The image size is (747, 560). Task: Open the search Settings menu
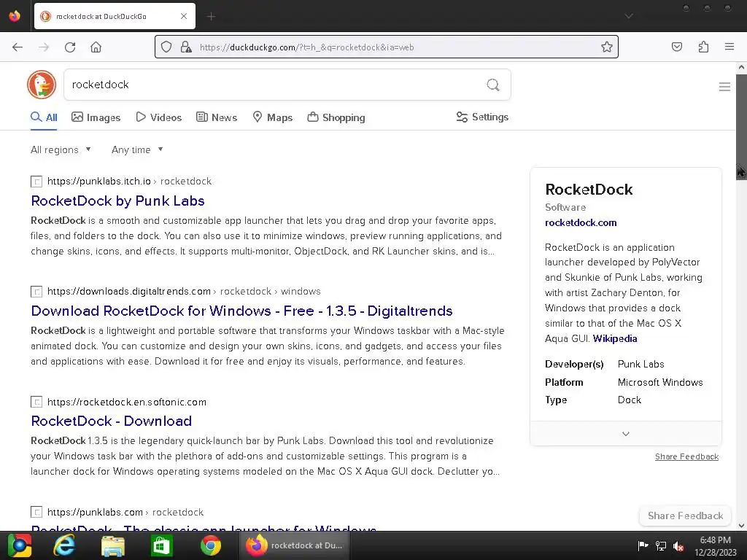tap(482, 117)
